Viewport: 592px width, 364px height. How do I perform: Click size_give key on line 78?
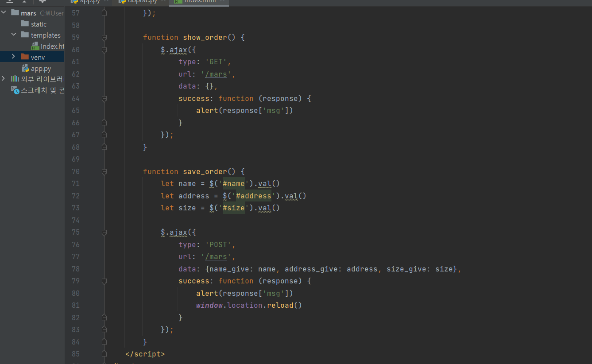[406, 269]
